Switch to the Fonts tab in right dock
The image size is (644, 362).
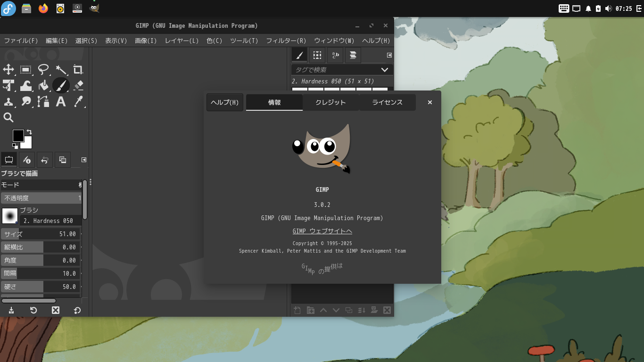335,55
